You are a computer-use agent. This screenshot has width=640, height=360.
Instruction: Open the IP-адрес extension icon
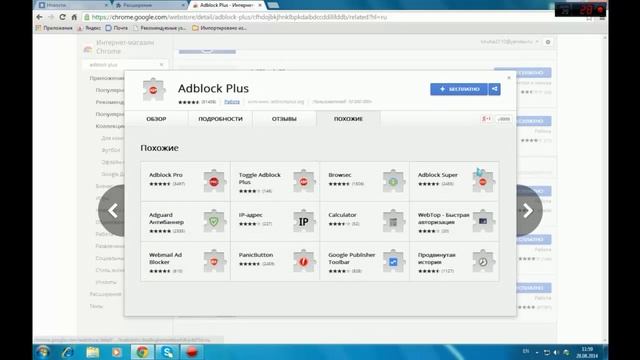tap(304, 221)
